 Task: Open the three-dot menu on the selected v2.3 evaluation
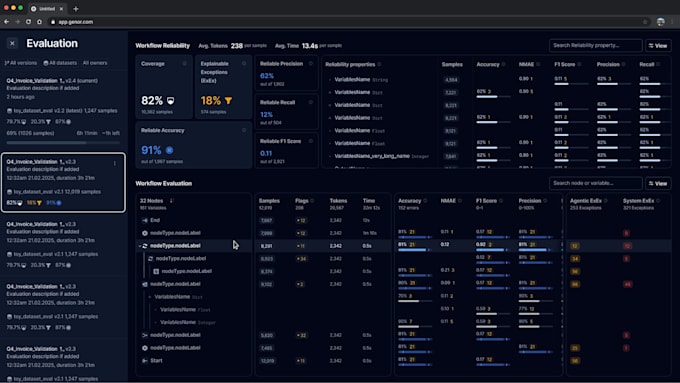(x=115, y=164)
